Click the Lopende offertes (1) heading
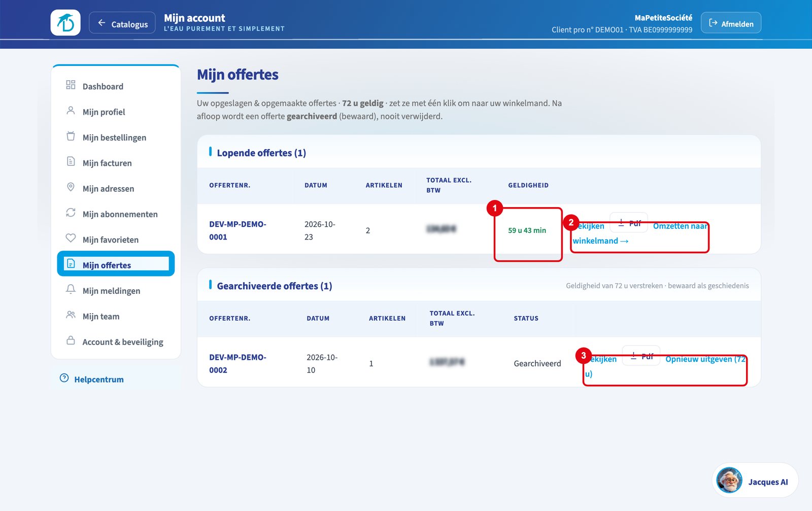 coord(261,153)
